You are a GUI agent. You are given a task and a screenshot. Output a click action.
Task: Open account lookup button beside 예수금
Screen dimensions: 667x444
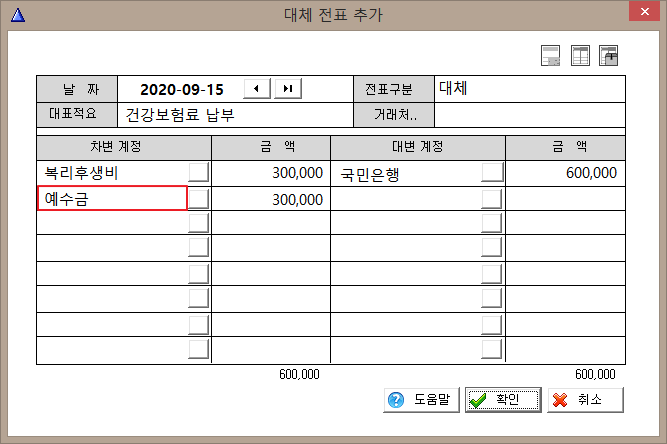[198, 199]
